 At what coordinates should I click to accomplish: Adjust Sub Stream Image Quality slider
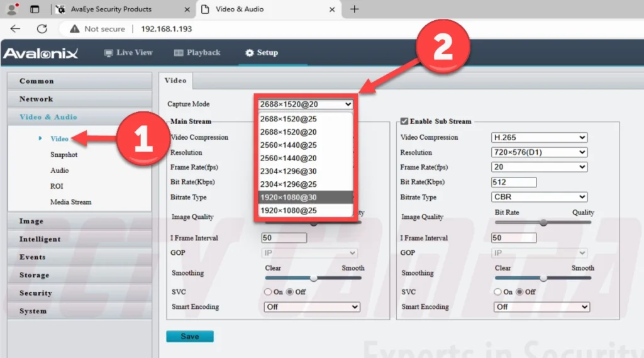pos(543,222)
